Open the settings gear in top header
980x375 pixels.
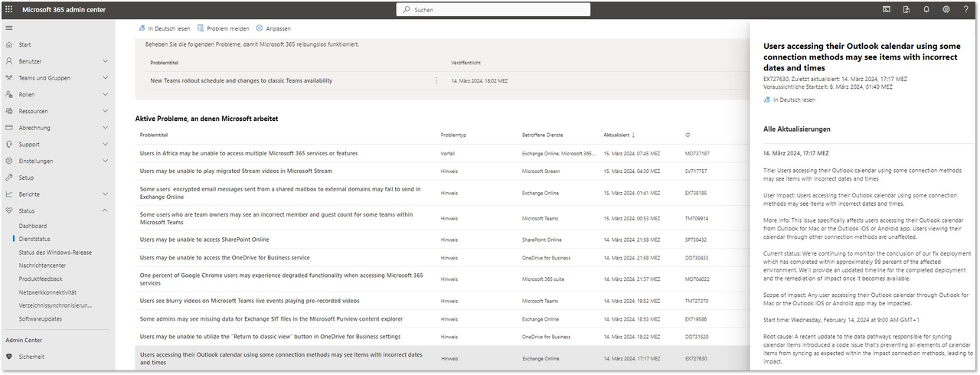coord(946,9)
